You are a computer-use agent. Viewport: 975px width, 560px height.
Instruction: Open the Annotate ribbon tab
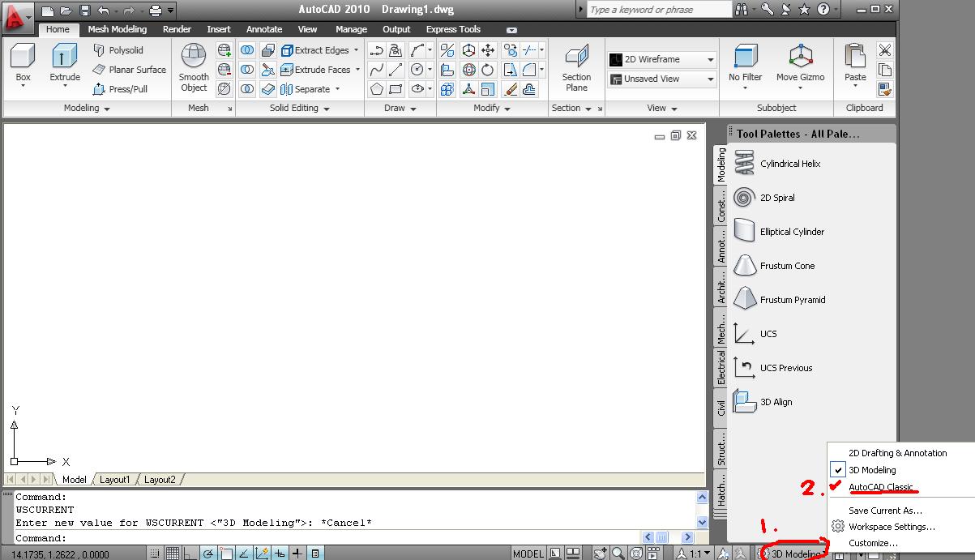pos(264,29)
